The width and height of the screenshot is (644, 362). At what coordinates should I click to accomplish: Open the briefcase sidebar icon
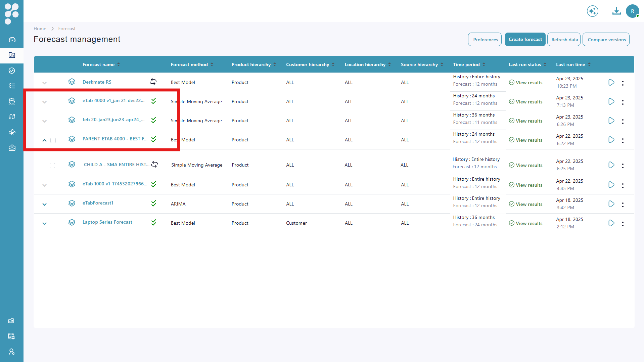[12, 148]
